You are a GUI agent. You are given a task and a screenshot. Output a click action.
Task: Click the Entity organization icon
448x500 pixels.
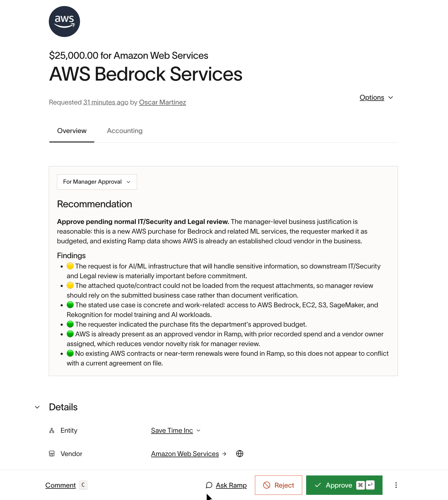point(52,431)
